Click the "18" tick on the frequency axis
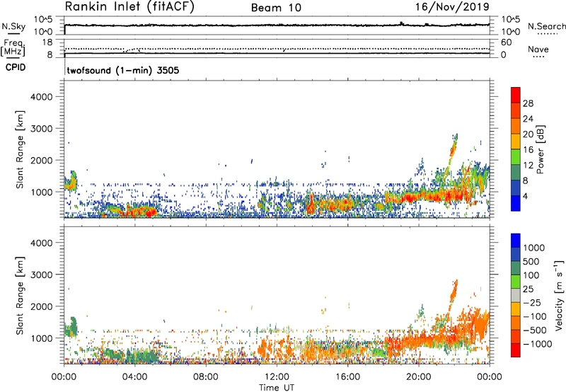Viewport: 566px width, 392px height. pos(47,42)
